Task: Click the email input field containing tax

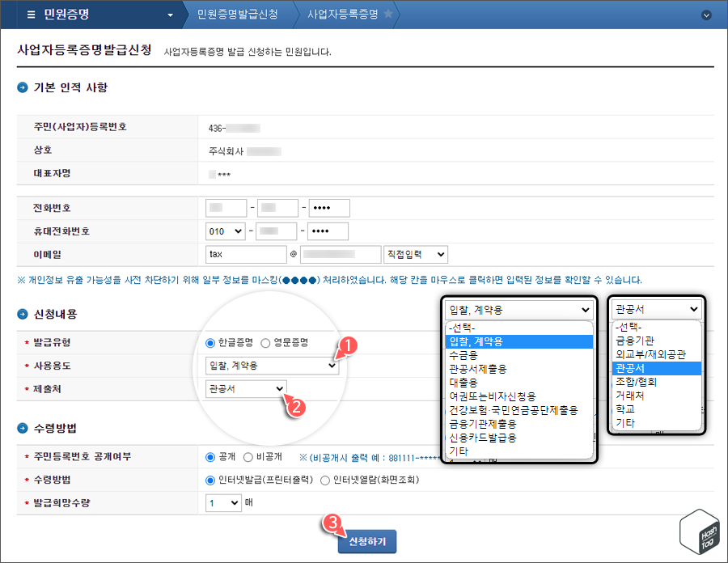Action: [245, 253]
